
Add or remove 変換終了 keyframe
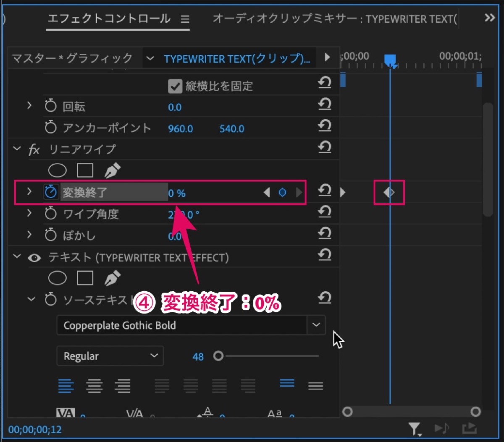tap(283, 193)
